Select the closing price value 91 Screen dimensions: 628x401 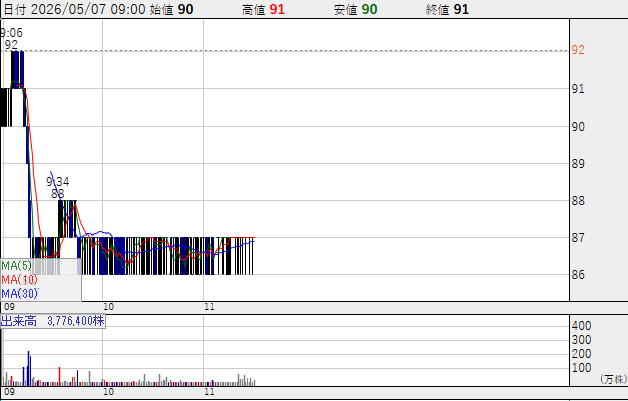461,9
